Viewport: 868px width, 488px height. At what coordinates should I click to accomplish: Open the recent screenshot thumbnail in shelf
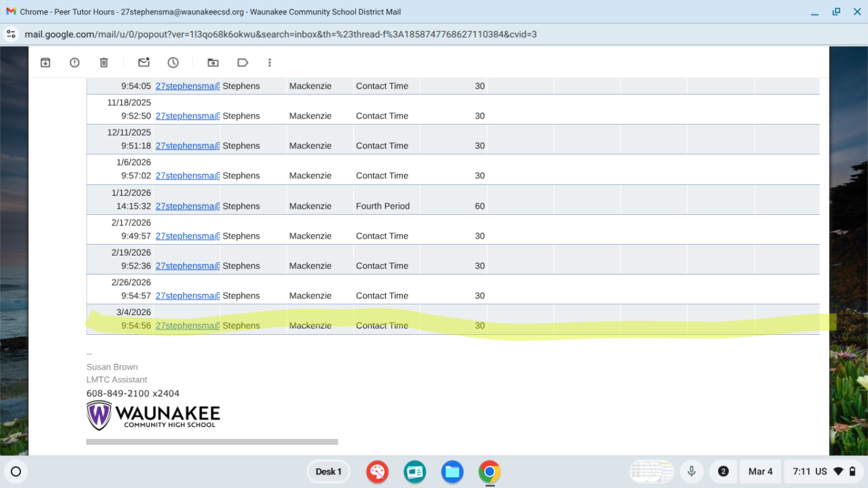[651, 472]
